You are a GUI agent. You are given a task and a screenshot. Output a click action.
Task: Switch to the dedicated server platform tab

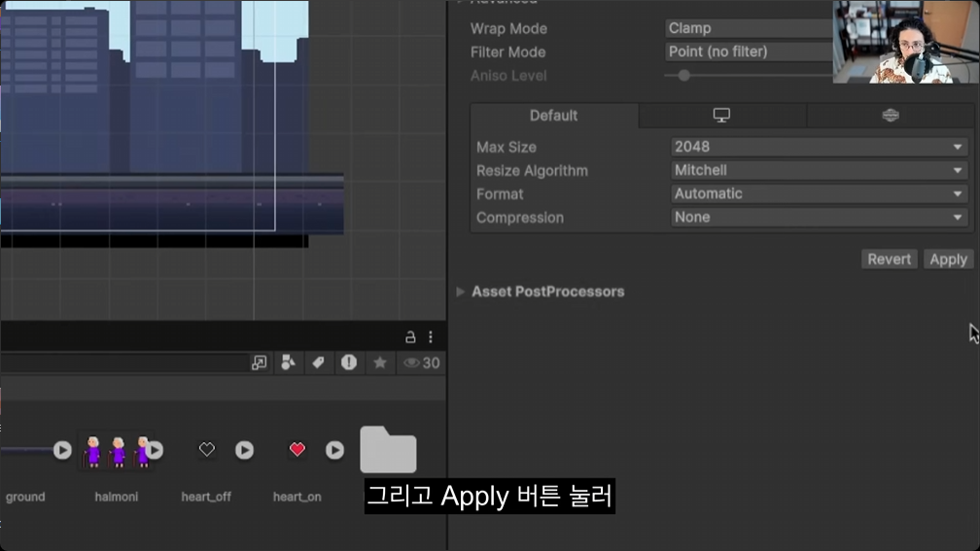(x=890, y=116)
